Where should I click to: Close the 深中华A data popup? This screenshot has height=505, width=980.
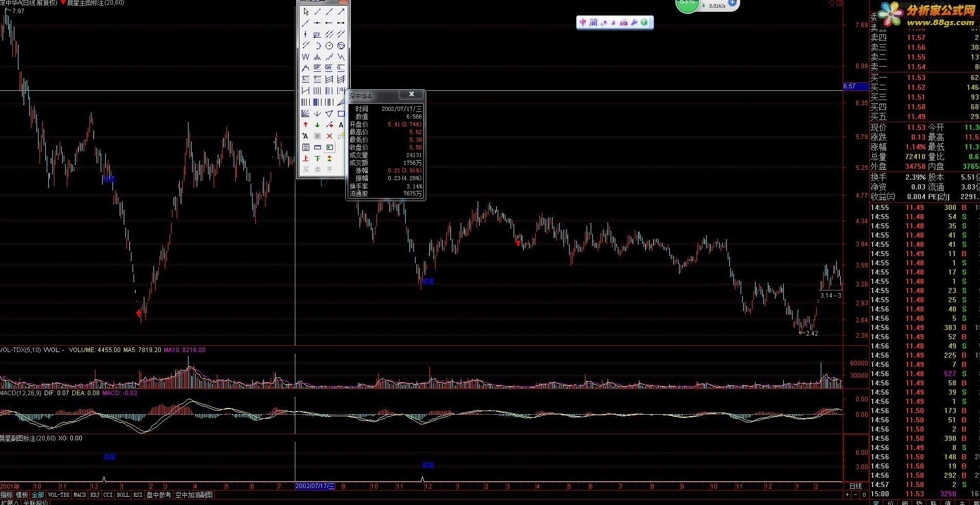pyautogui.click(x=411, y=94)
